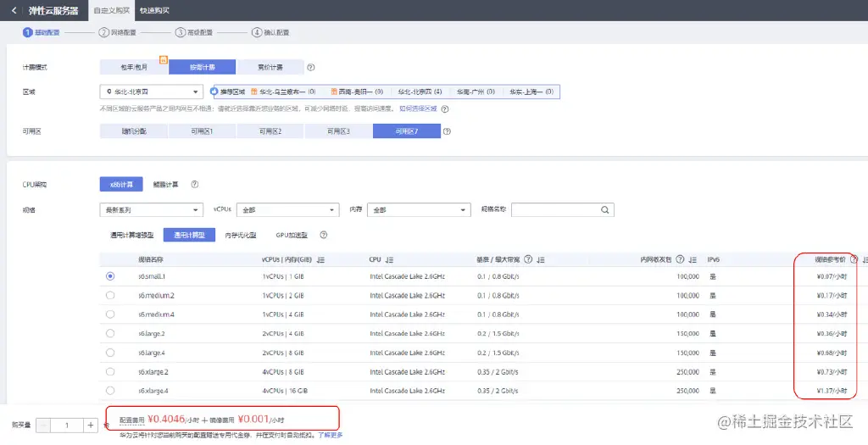Sort by 内网收发包 column
868x445 pixels.
(693, 259)
